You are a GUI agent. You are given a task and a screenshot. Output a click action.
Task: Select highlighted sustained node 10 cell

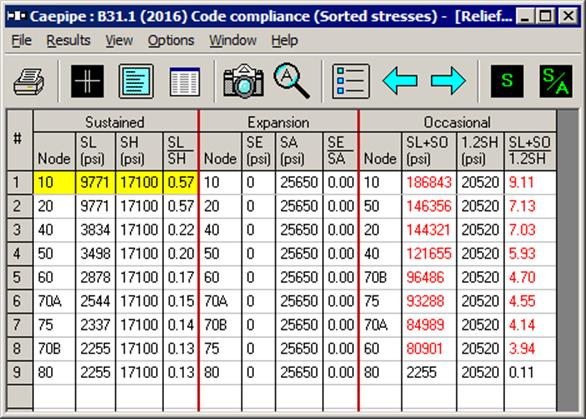[x=54, y=182]
